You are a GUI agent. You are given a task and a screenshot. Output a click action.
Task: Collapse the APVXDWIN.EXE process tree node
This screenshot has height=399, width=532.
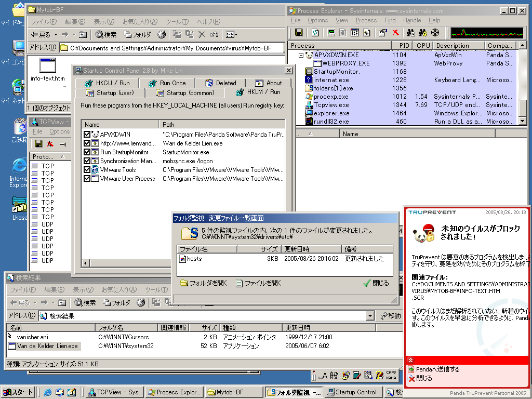tap(301, 55)
